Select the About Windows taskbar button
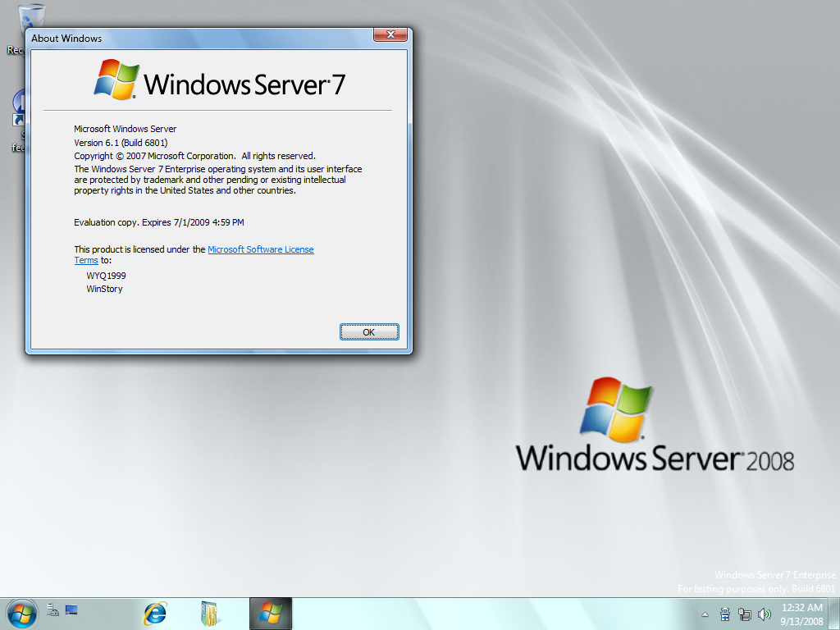This screenshot has width=840, height=630. point(271,614)
